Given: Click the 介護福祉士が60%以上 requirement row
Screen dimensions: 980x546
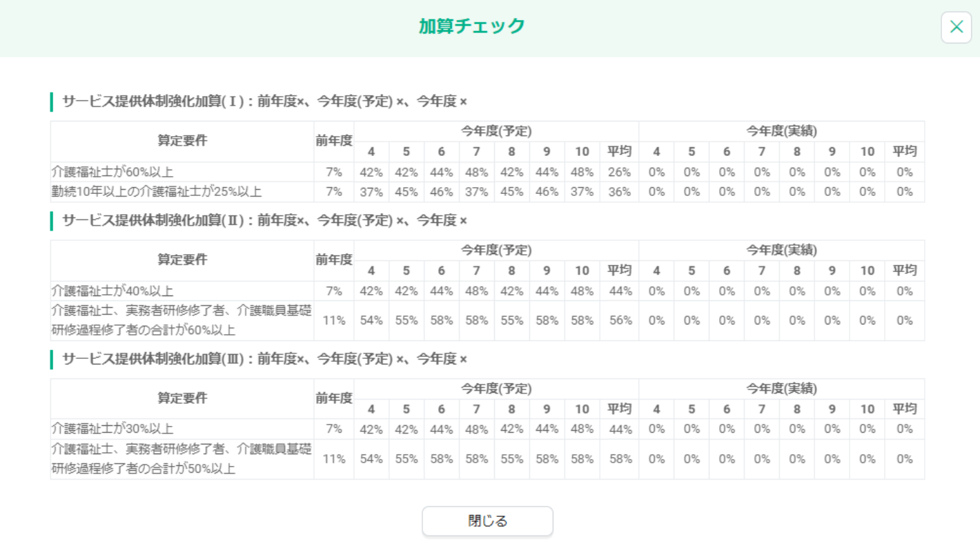Looking at the screenshot, I should pyautogui.click(x=112, y=172).
